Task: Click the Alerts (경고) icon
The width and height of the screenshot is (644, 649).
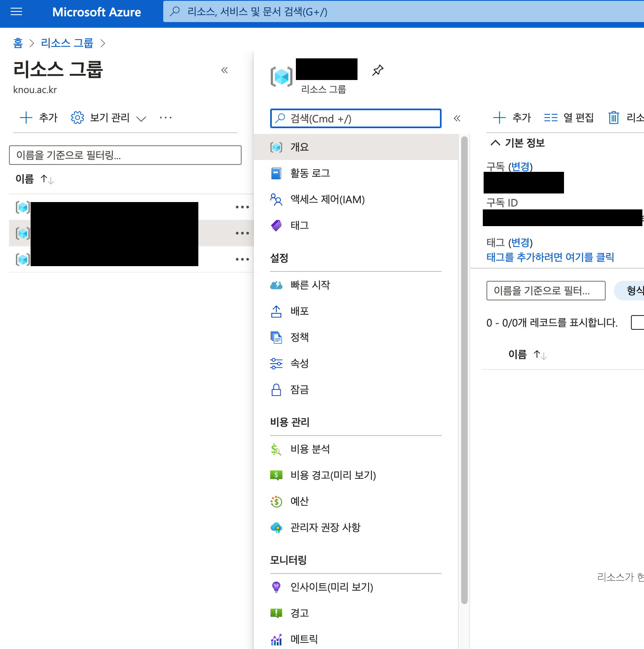Action: (x=276, y=613)
